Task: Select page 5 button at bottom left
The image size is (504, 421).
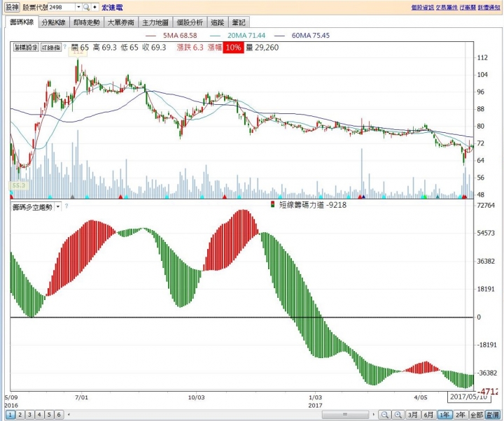Action: point(49,415)
